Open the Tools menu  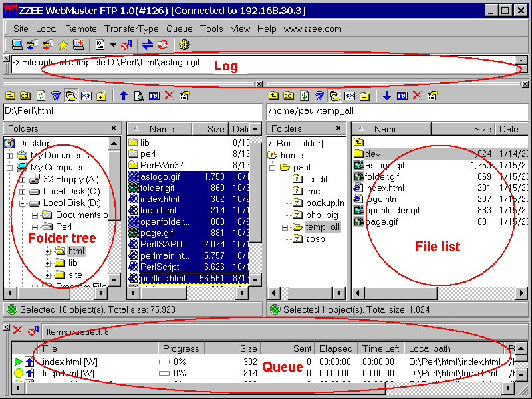(x=211, y=29)
